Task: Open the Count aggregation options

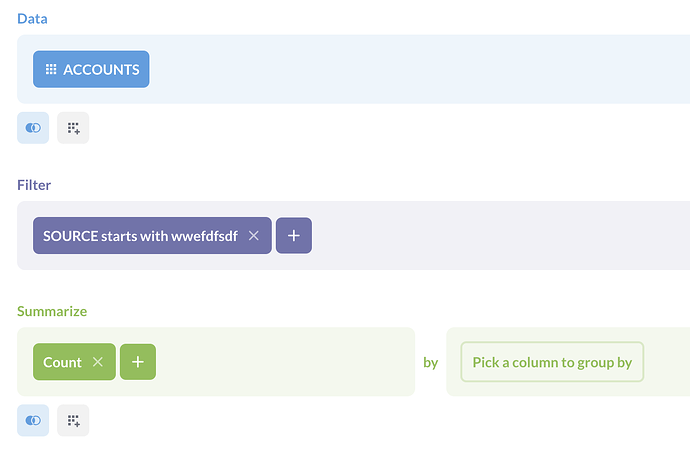Action: pos(62,362)
